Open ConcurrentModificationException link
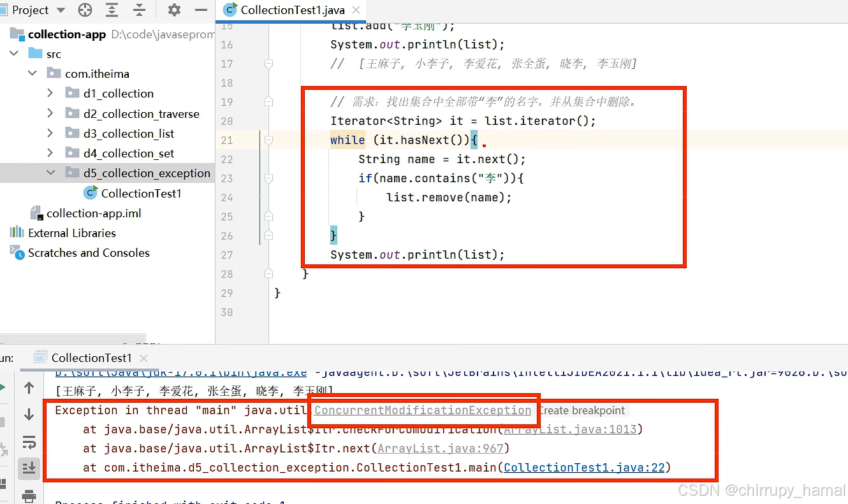This screenshot has width=848, height=504. pyautogui.click(x=423, y=410)
